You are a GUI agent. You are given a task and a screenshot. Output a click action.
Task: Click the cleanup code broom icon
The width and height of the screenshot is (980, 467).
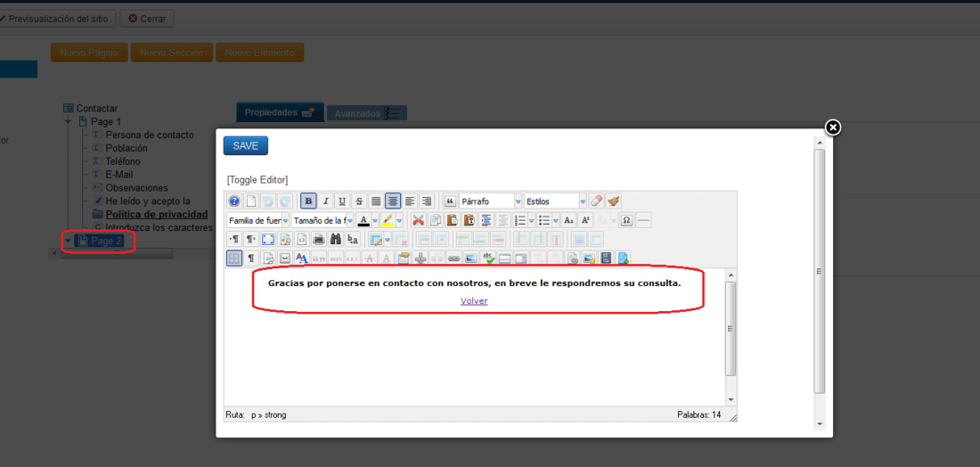[613, 201]
